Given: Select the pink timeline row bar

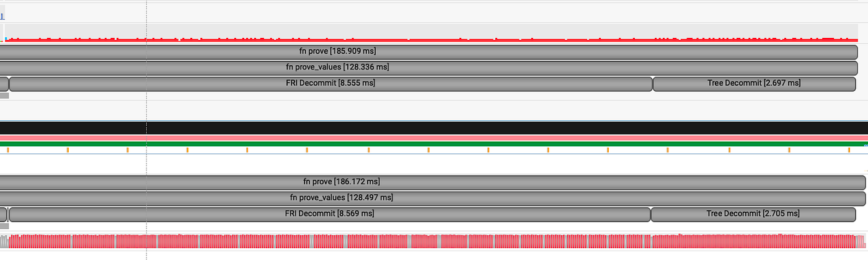Looking at the screenshot, I should click(x=434, y=138).
